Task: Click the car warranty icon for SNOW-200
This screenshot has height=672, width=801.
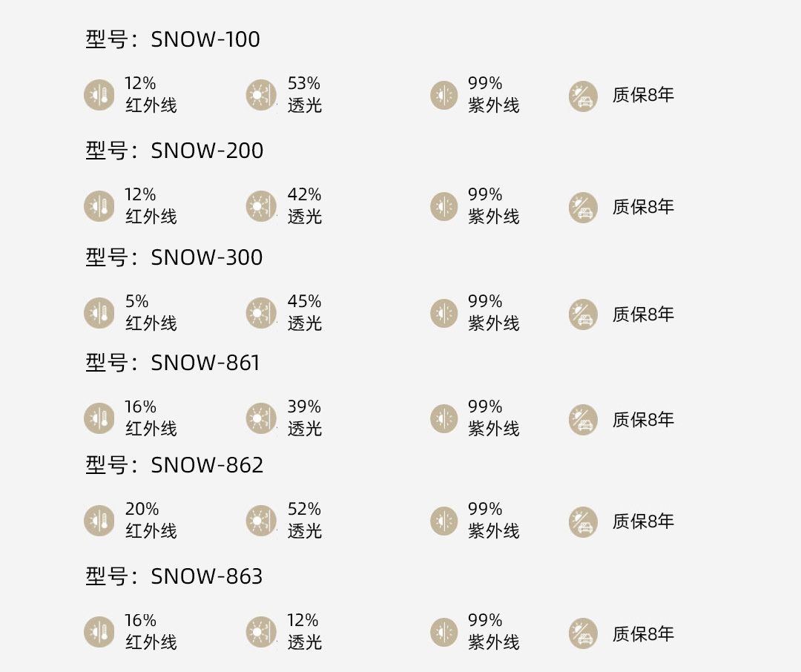Action: point(584,207)
